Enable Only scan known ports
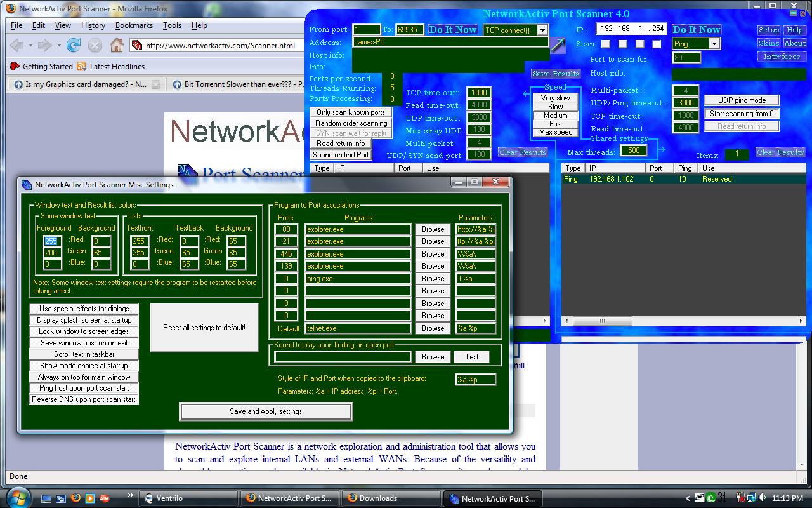812x508 pixels. [x=351, y=112]
